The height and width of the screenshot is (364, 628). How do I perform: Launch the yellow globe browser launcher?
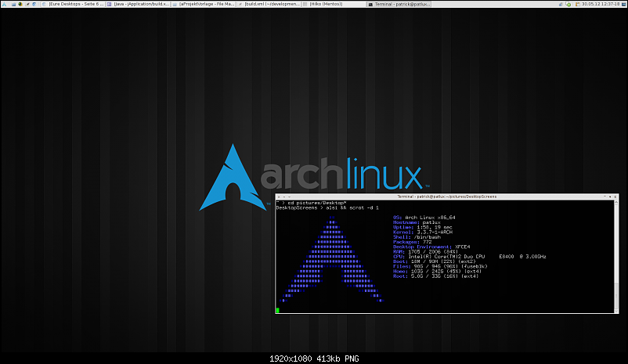[x=20, y=4]
